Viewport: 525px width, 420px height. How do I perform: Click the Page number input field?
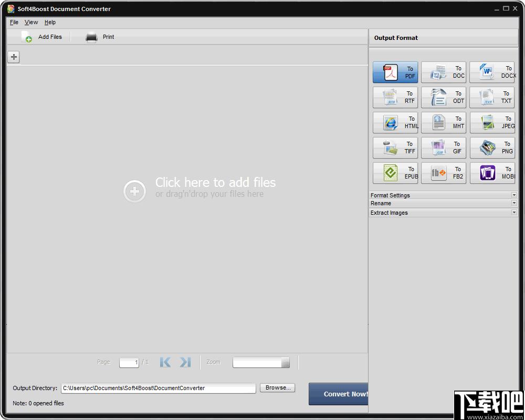click(129, 362)
